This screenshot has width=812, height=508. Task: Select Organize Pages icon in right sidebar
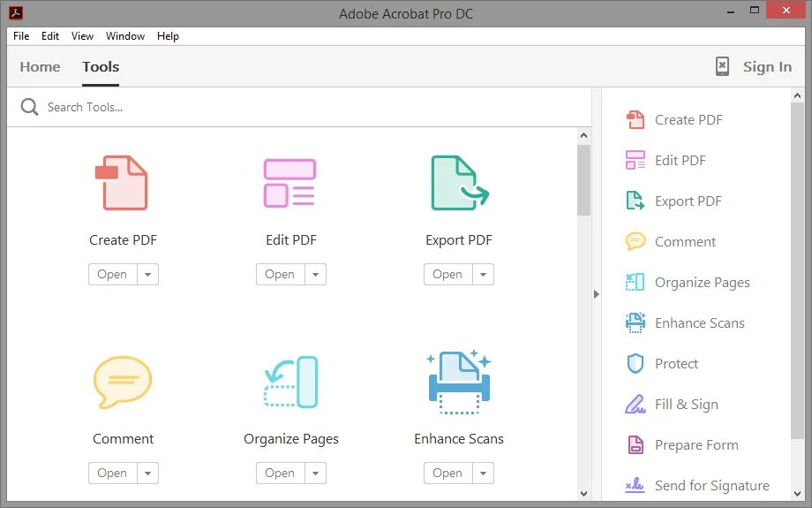(x=635, y=282)
